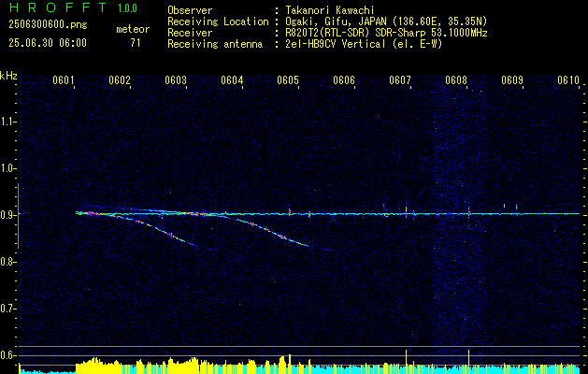Click the 0.9 kHz axis label
The width and height of the screenshot is (588, 374).
[7, 215]
